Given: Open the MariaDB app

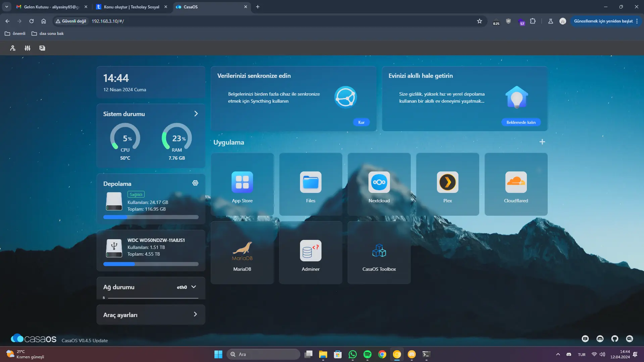Looking at the screenshot, I should (x=242, y=253).
